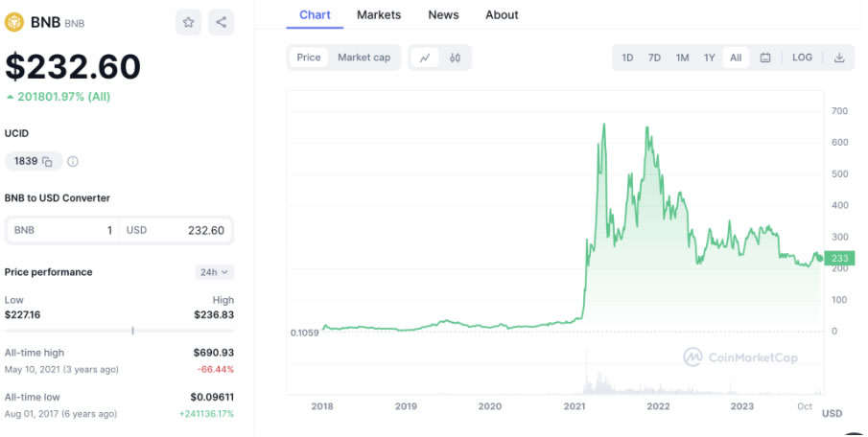868x437 pixels.
Task: Add BNB to watchlist with star icon
Action: (x=188, y=22)
